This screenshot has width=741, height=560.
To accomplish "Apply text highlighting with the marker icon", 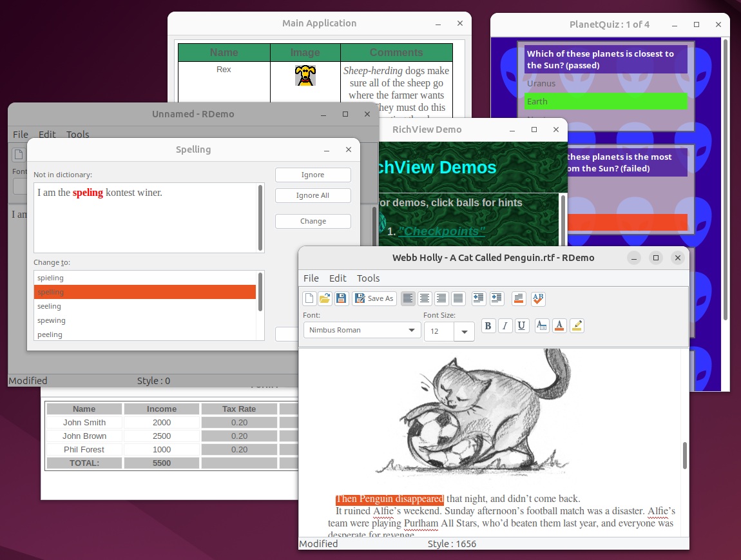I will 577,325.
